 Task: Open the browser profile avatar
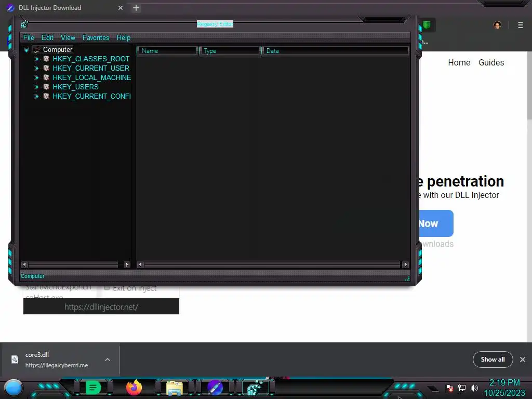tap(497, 25)
